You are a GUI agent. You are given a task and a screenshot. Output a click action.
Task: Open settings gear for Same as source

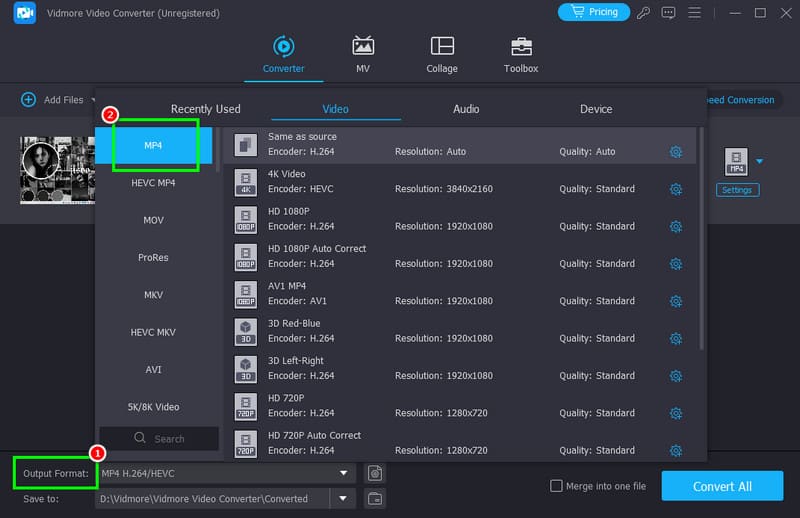point(676,152)
